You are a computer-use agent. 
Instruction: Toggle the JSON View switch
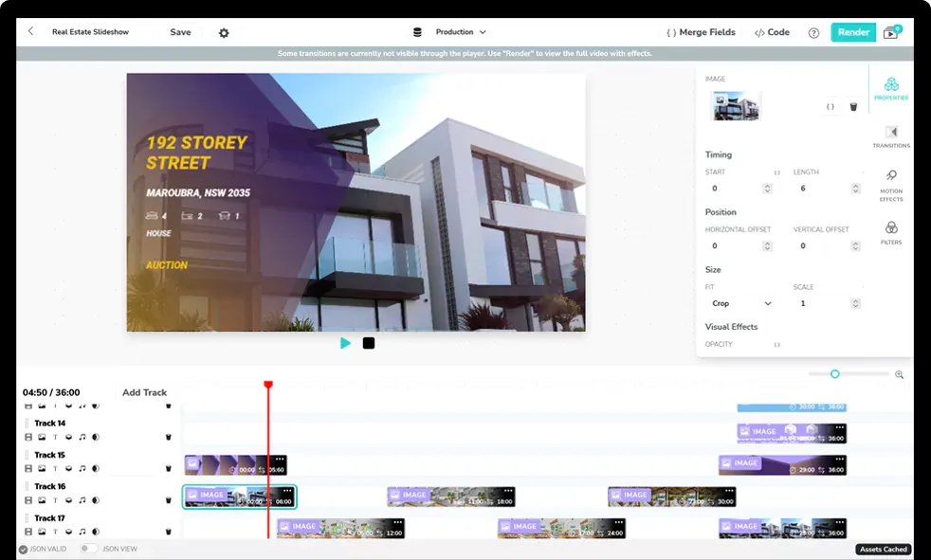[88, 549]
